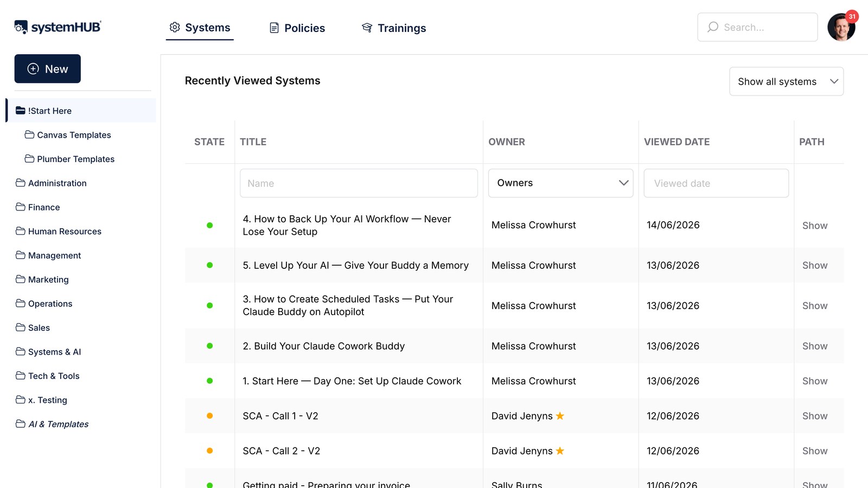Image resolution: width=868 pixels, height=488 pixels.
Task: Click the Systems & AI folder icon
Action: click(x=21, y=351)
